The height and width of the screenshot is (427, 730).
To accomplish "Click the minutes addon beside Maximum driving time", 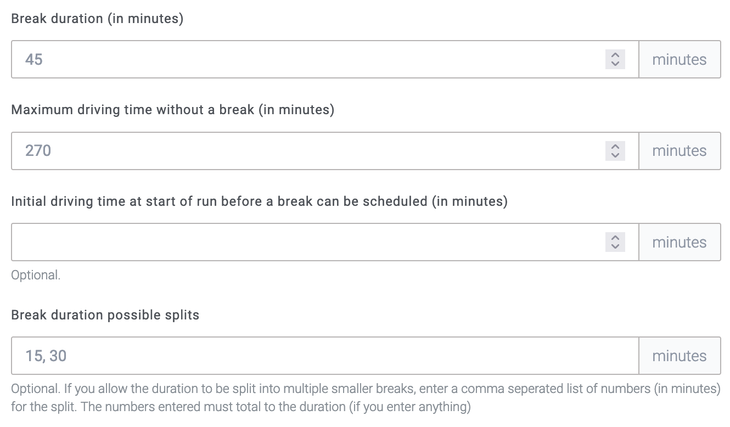I will tap(679, 151).
